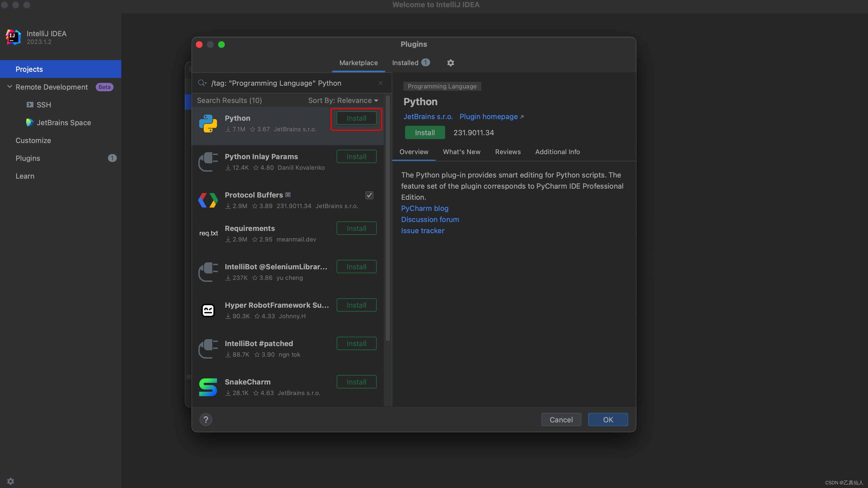This screenshot has width=868, height=488.
Task: Click the Requirements plugin req.txt icon
Action: [208, 232]
